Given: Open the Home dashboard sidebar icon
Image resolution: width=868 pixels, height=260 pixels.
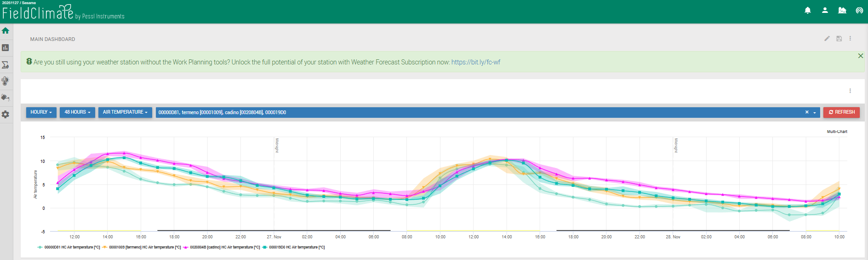Looking at the screenshot, I should pos(6,31).
